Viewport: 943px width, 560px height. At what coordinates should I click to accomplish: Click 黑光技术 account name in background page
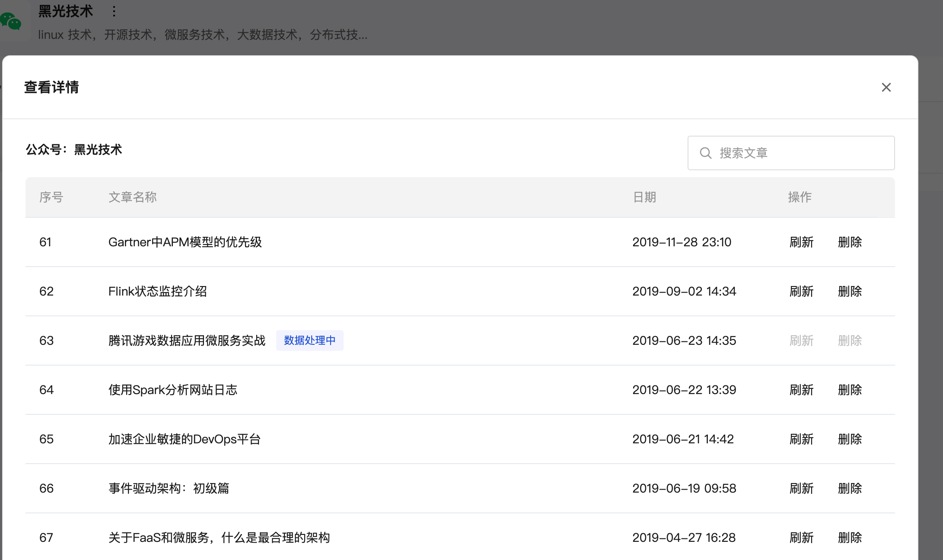(65, 11)
